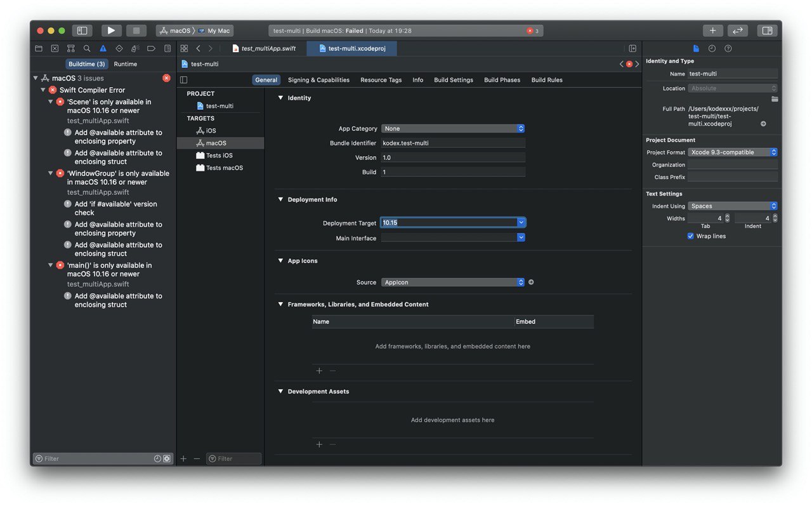This screenshot has height=506, width=812.
Task: Open the Project navigator folder icon
Action: coord(39,48)
